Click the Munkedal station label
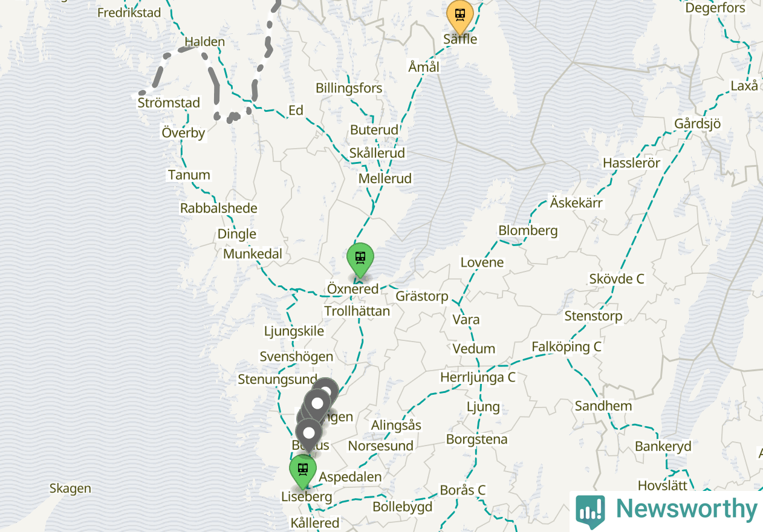Screen dimensions: 763x532 (x=253, y=254)
